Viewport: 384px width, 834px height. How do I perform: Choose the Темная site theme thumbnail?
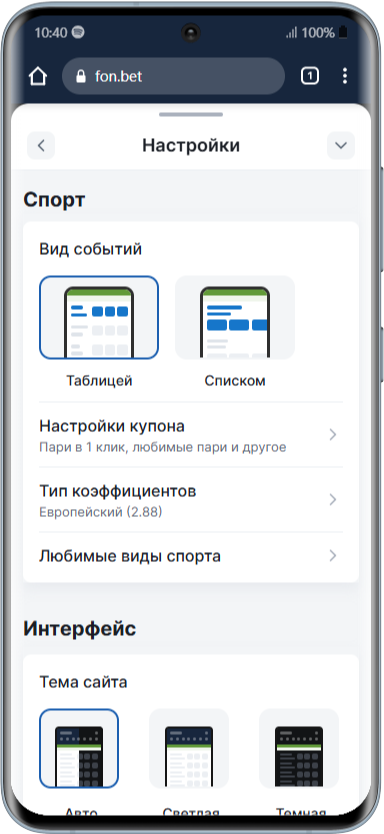[299, 748]
